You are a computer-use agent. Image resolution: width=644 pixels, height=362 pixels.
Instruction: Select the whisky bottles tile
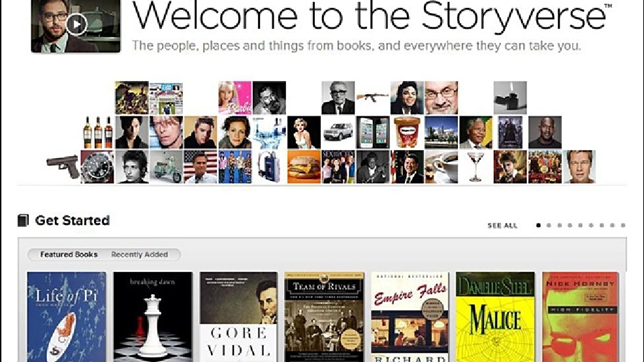[97, 132]
